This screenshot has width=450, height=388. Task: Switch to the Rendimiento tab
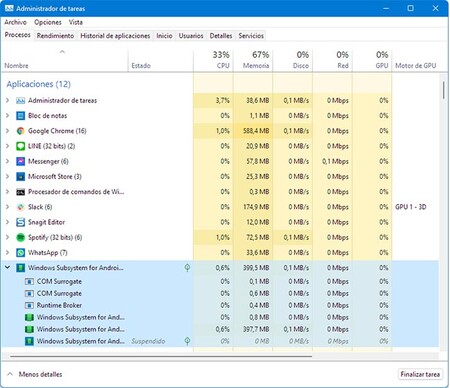click(55, 36)
